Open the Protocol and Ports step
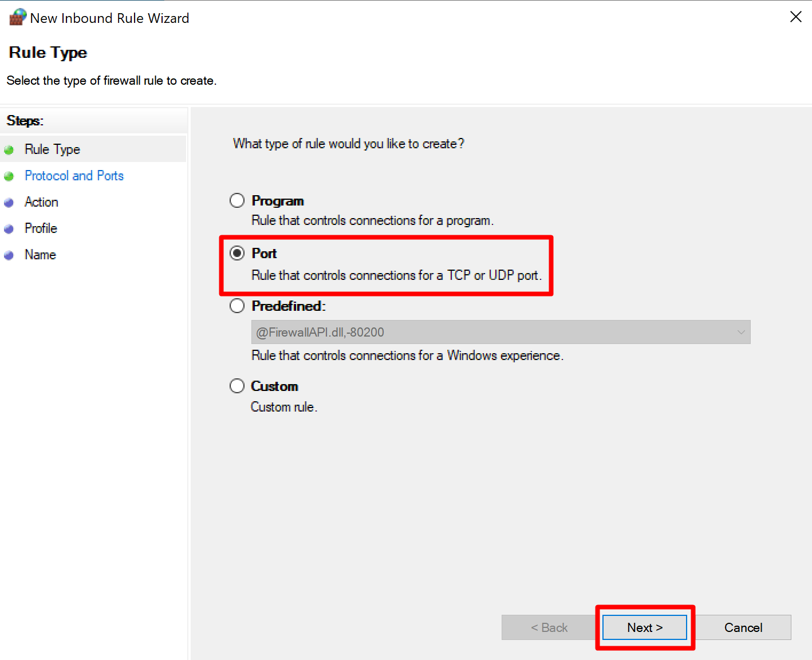Viewport: 812px width, 660px height. pyautogui.click(x=74, y=176)
